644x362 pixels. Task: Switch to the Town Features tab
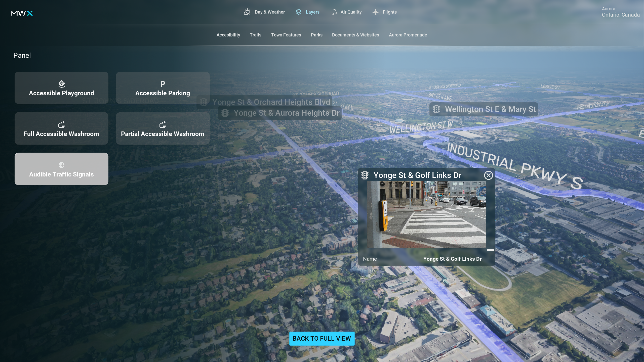click(x=286, y=35)
